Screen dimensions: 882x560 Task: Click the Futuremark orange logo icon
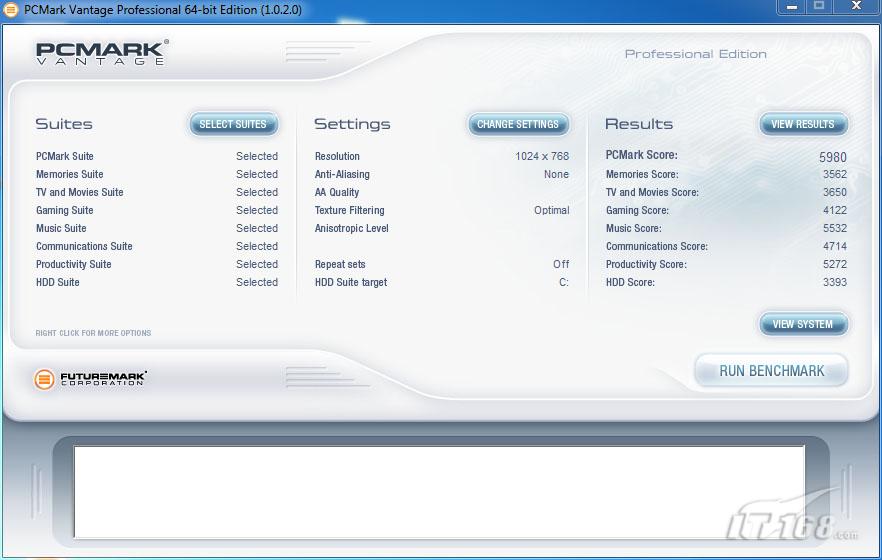[44, 380]
